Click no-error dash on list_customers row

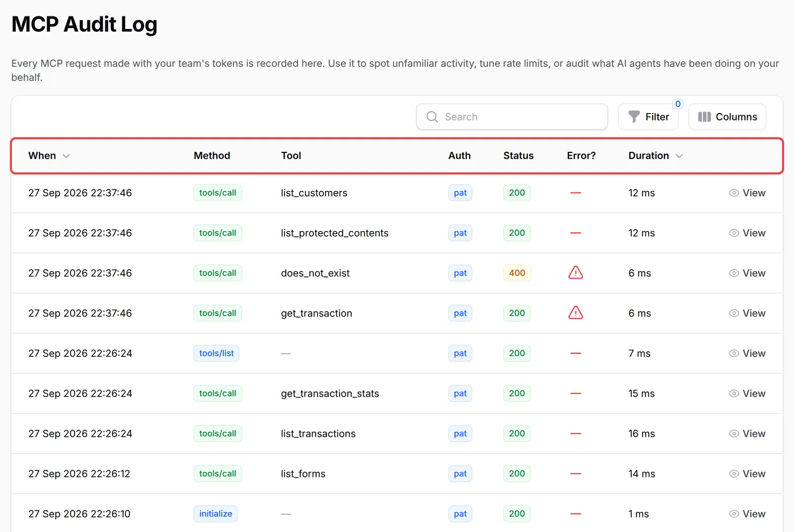point(576,193)
